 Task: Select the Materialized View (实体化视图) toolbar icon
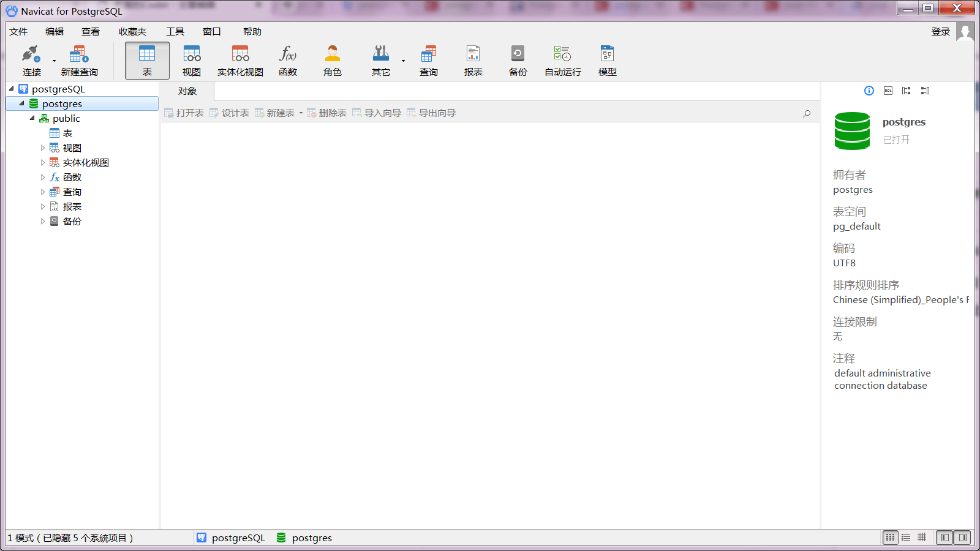point(240,61)
